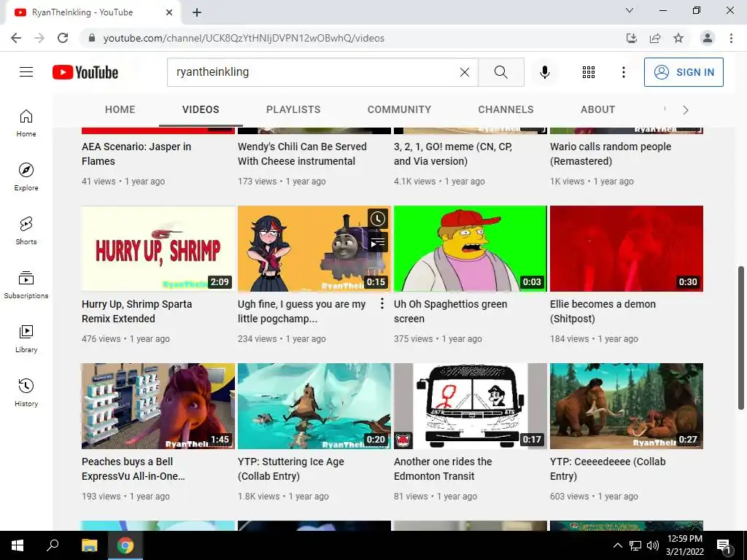Open the volume speaker tray icon

[x=653, y=545]
